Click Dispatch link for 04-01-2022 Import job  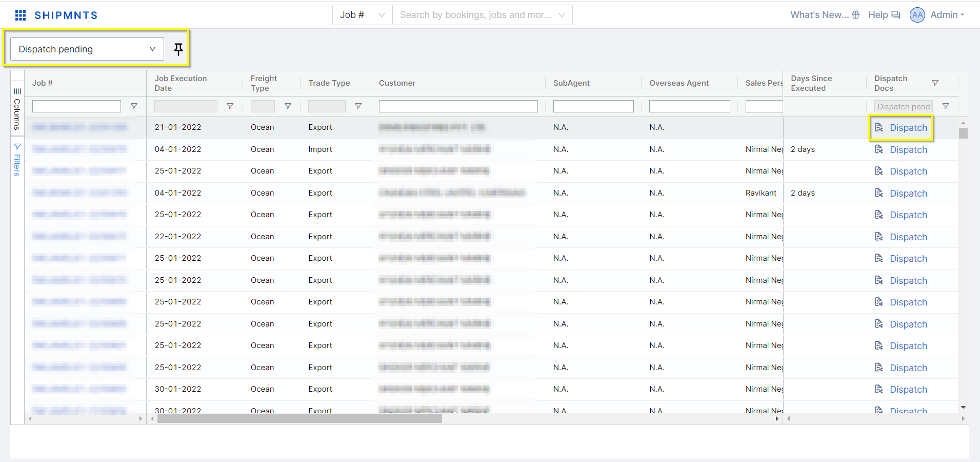(x=908, y=150)
